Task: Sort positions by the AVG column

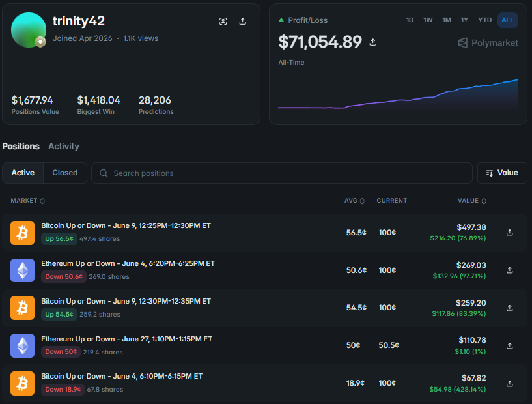Action: pyautogui.click(x=354, y=201)
